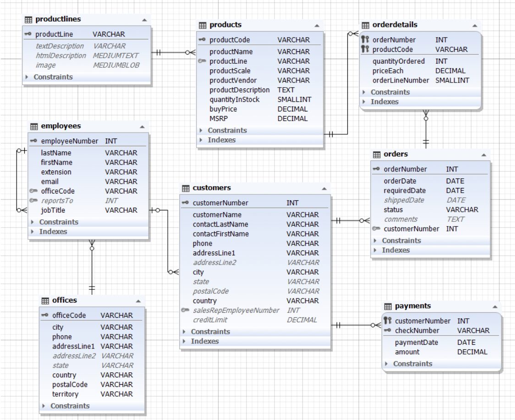Image resolution: width=515 pixels, height=420 pixels.
Task: Expand Constraints section in employees table
Action: tap(33, 222)
